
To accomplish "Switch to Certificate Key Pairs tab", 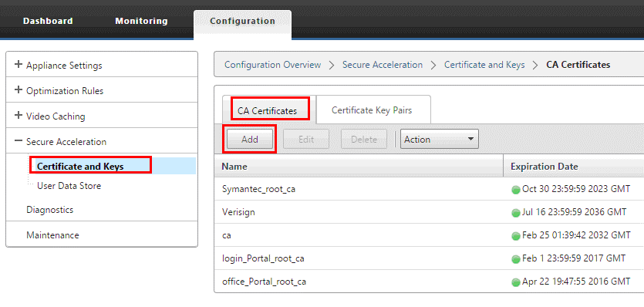I will tap(372, 110).
